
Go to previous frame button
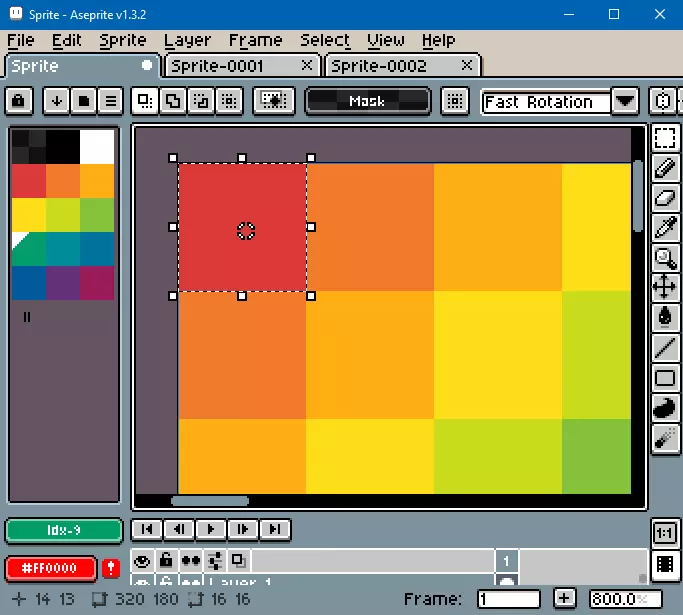pyautogui.click(x=179, y=529)
